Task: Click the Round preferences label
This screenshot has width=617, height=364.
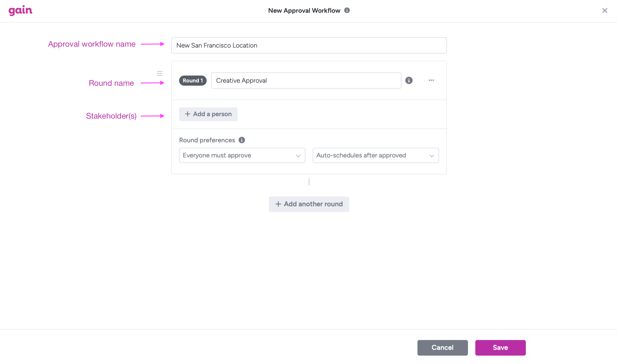Action: click(207, 140)
